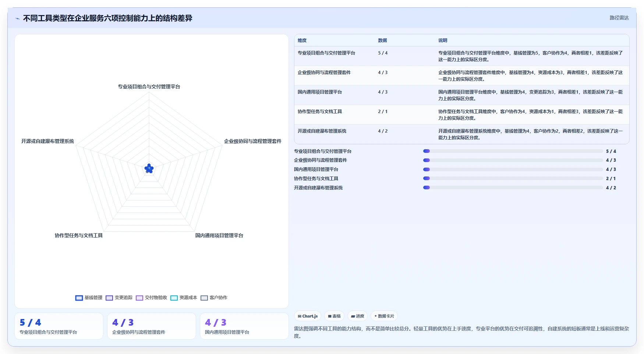
Task: Click progress list value 4 / 2
Action: click(611, 188)
